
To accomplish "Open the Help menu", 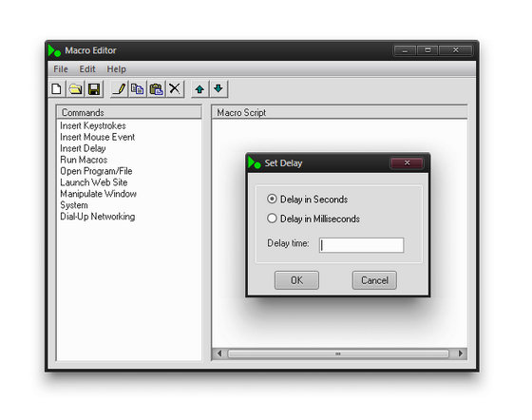I will coord(116,69).
